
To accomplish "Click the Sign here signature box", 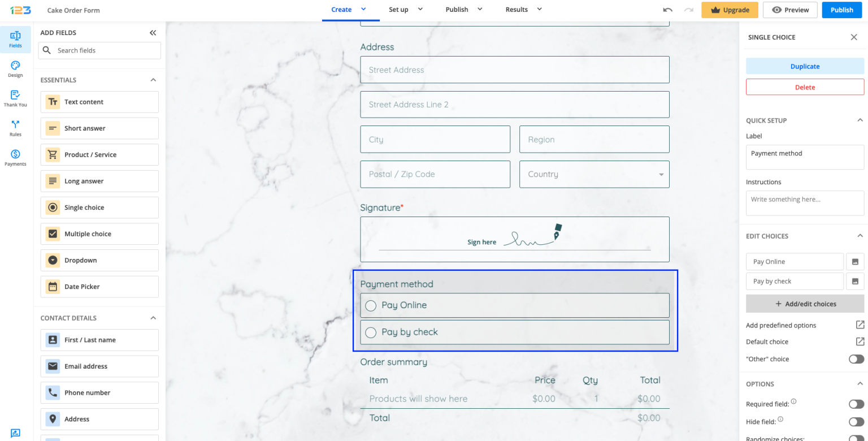I will click(x=515, y=239).
